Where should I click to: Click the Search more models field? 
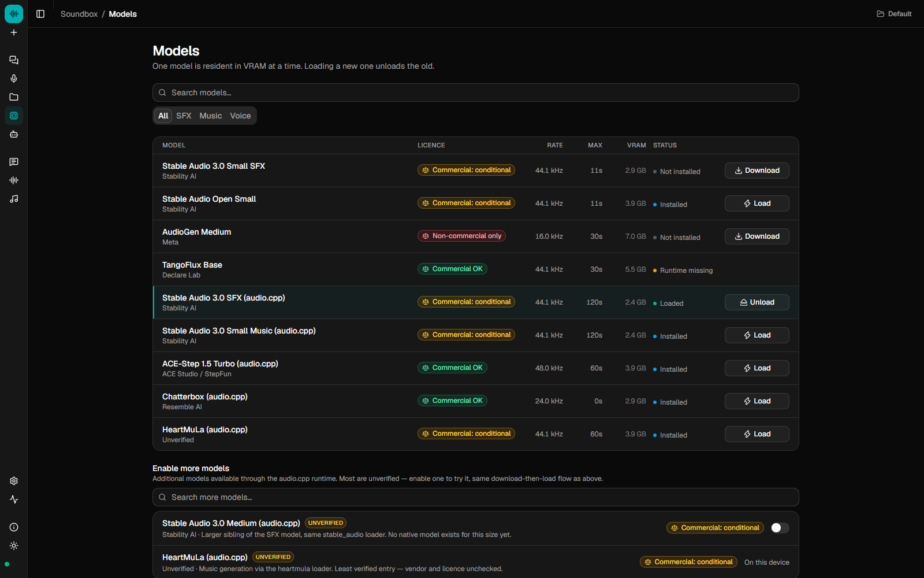pyautogui.click(x=476, y=497)
